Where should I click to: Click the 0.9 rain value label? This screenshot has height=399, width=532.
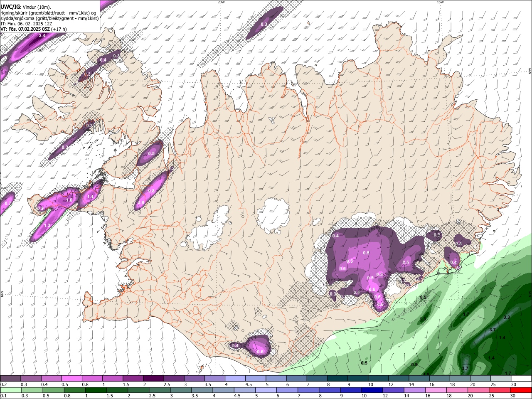414,365
